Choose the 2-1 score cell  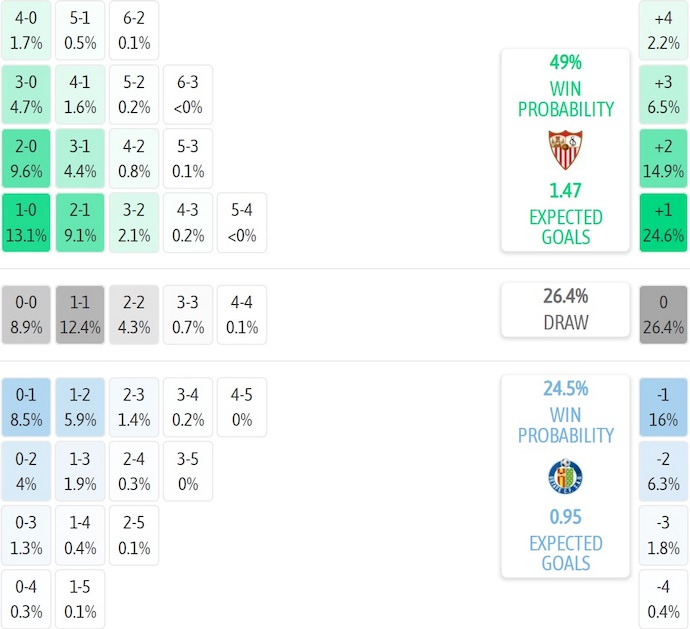[x=80, y=223]
